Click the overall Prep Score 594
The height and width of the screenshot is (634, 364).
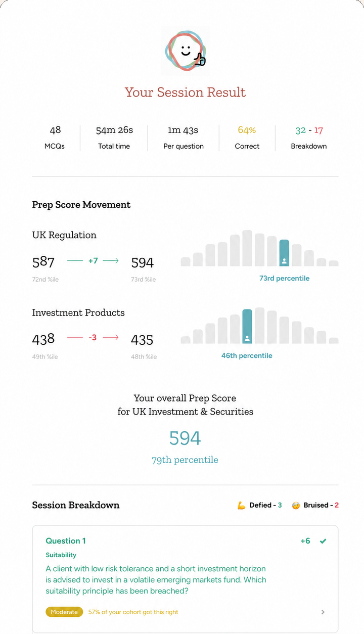[x=185, y=438]
